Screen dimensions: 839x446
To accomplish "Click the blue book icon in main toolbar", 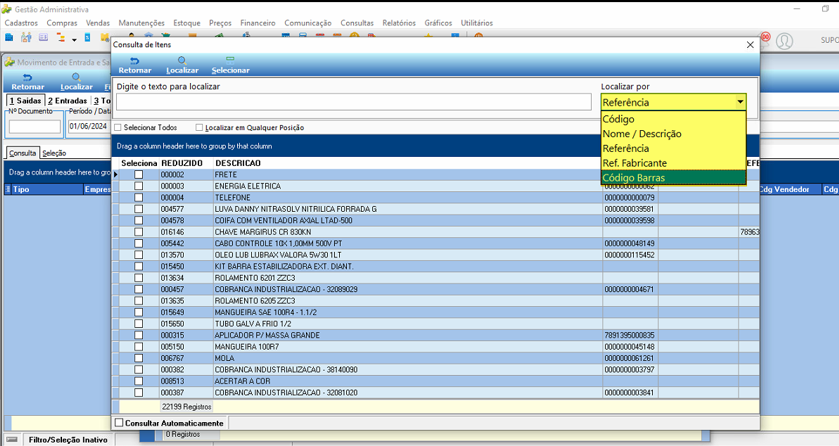I will (9, 37).
